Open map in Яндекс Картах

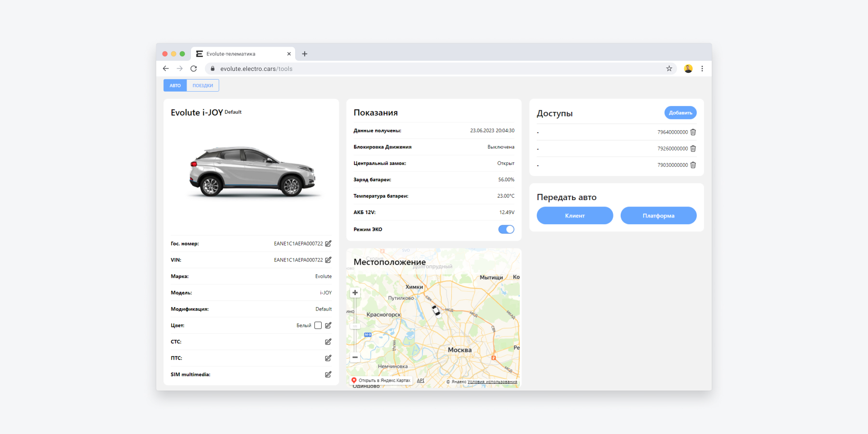(381, 380)
